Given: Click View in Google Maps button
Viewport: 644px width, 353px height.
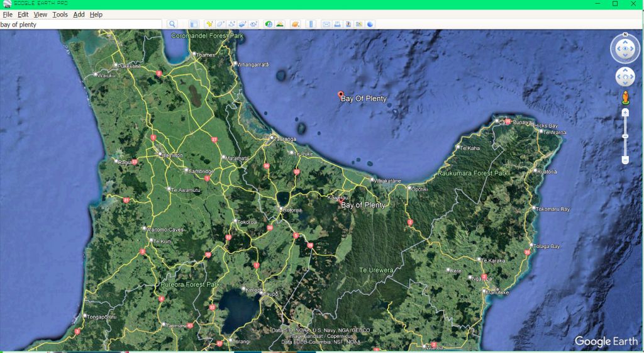Looking at the screenshot, I should (x=359, y=24).
